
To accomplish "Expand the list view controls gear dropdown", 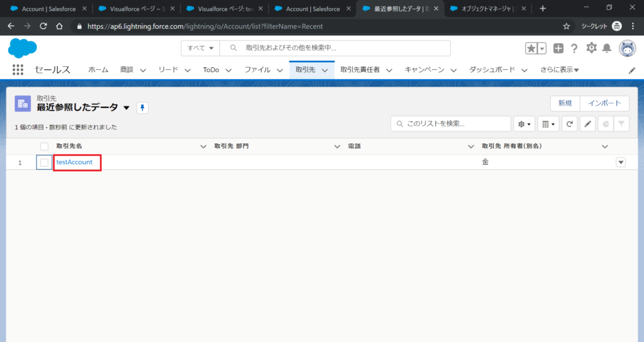I will click(x=524, y=124).
